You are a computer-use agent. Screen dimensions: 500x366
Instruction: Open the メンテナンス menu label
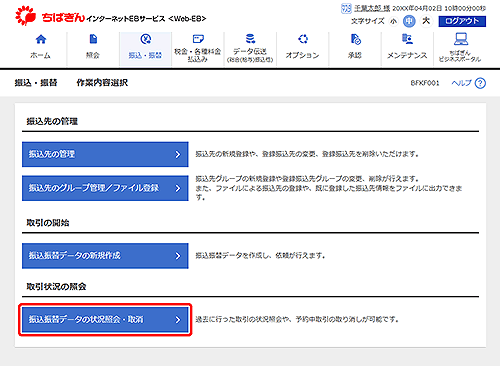[x=407, y=55]
